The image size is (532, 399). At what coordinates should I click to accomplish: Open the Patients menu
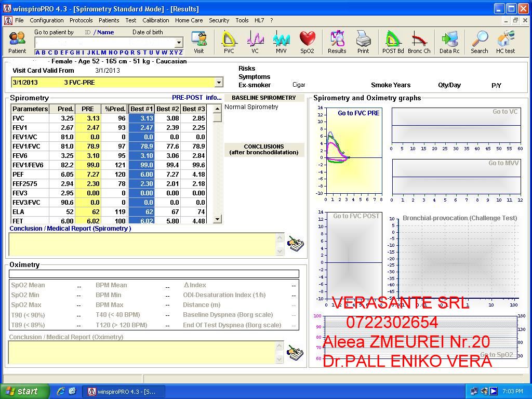(x=109, y=20)
